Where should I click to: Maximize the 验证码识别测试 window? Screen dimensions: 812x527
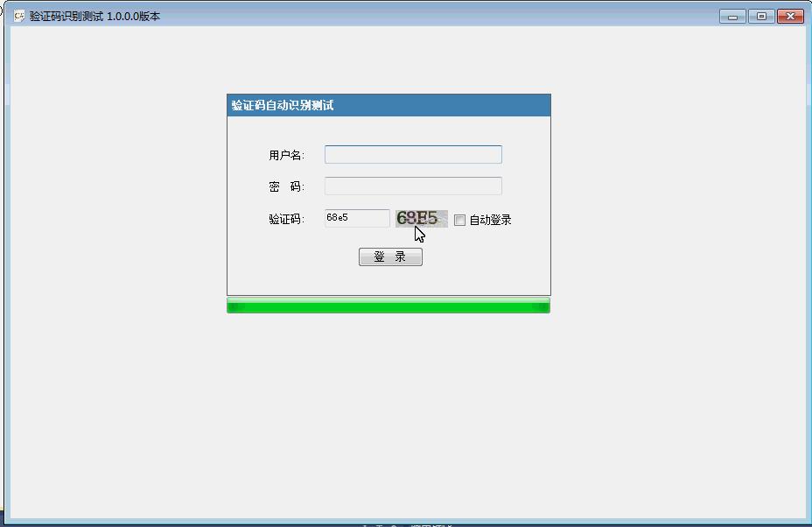pos(761,16)
